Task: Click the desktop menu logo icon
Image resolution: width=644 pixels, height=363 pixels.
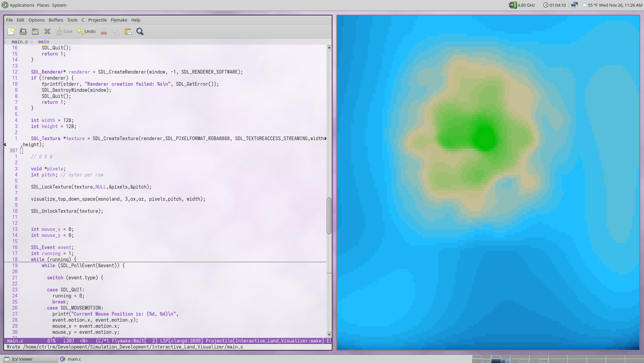Action: tap(5, 5)
